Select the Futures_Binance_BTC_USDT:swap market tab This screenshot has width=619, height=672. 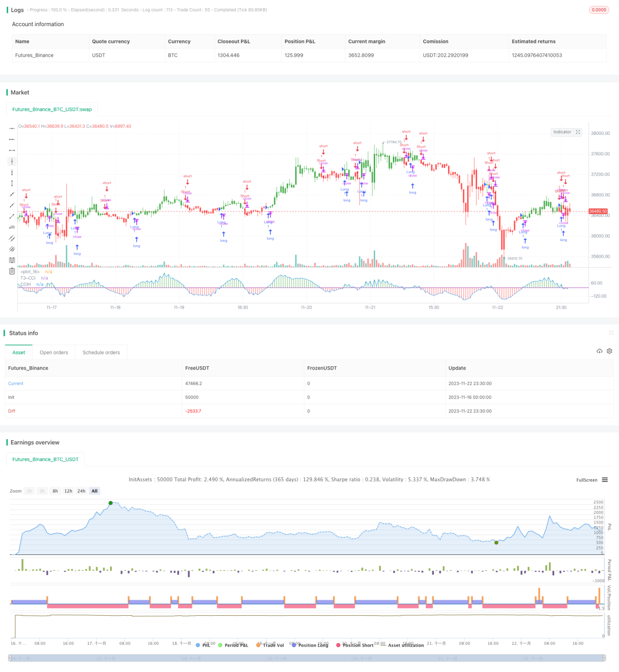(x=52, y=109)
